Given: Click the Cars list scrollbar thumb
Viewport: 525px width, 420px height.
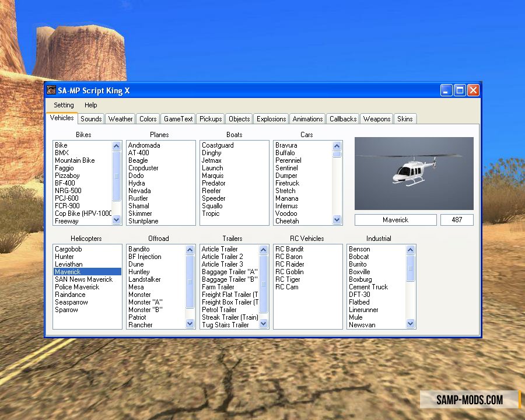Looking at the screenshot, I should point(337,154).
